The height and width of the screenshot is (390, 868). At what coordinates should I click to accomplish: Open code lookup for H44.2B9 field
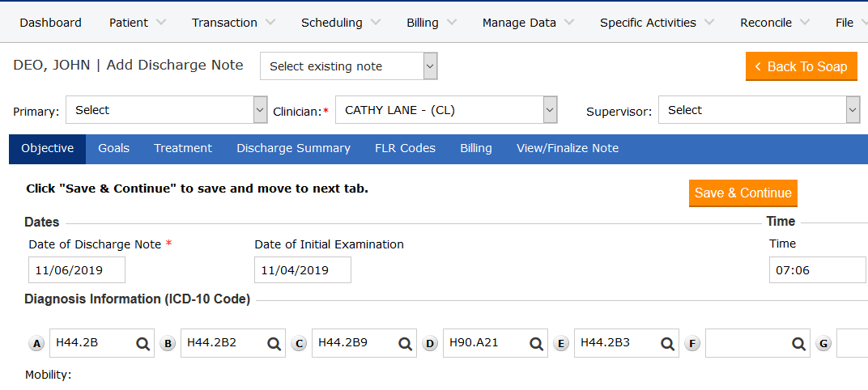(405, 344)
